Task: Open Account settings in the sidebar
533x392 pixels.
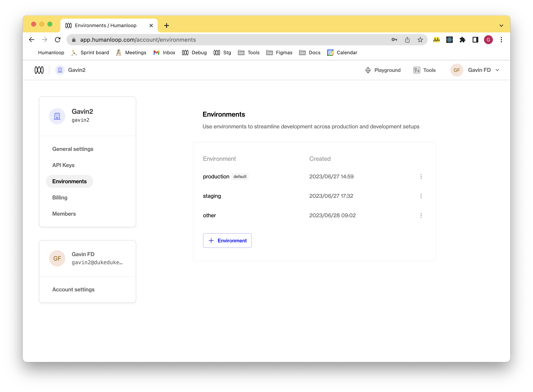Action: click(73, 290)
